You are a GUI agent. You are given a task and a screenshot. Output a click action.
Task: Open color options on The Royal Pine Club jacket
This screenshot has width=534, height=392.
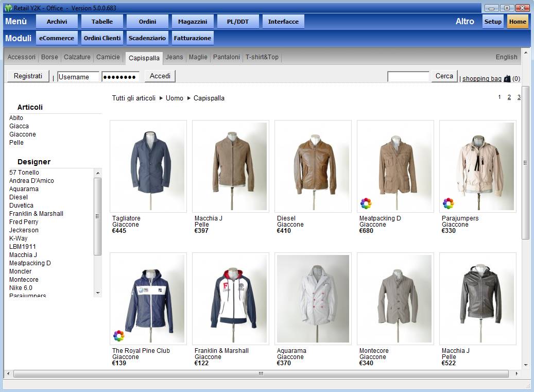tap(119, 336)
